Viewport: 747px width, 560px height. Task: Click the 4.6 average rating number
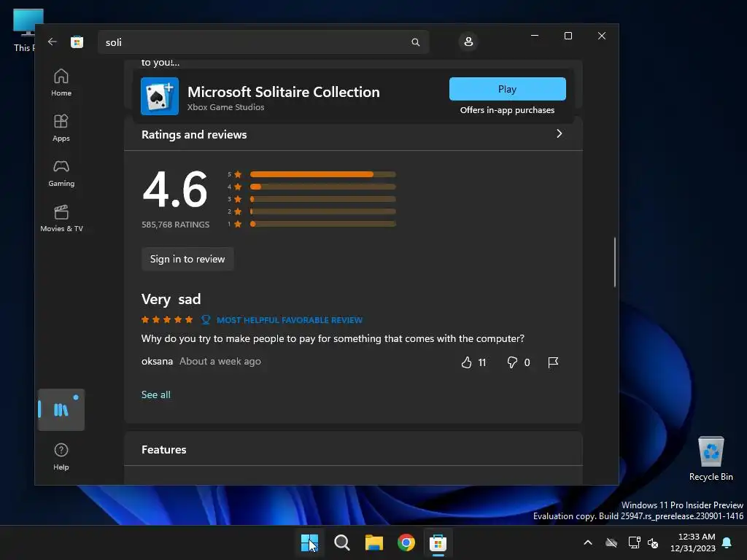pos(175,190)
